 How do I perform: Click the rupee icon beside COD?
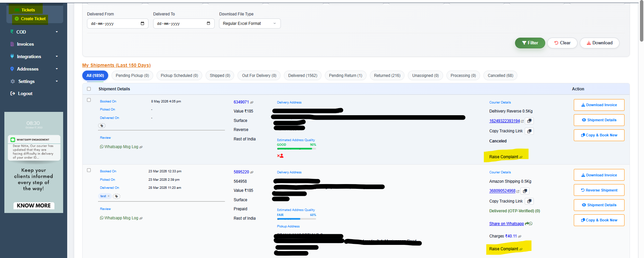[12, 32]
